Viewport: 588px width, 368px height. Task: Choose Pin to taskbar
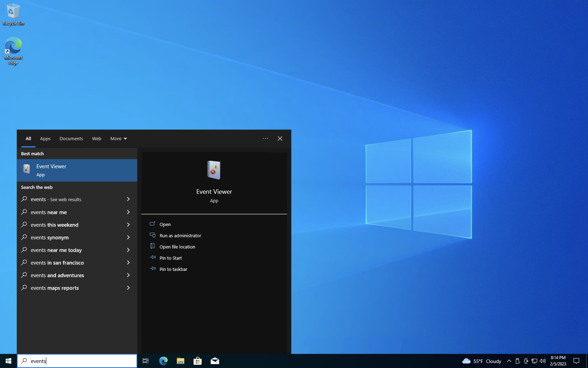173,269
